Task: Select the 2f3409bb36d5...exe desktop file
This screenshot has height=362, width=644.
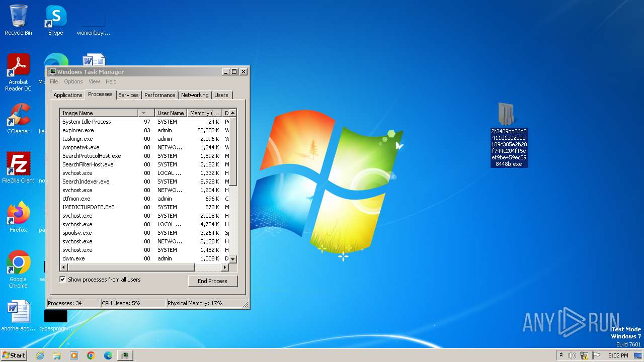Action: pos(509,135)
